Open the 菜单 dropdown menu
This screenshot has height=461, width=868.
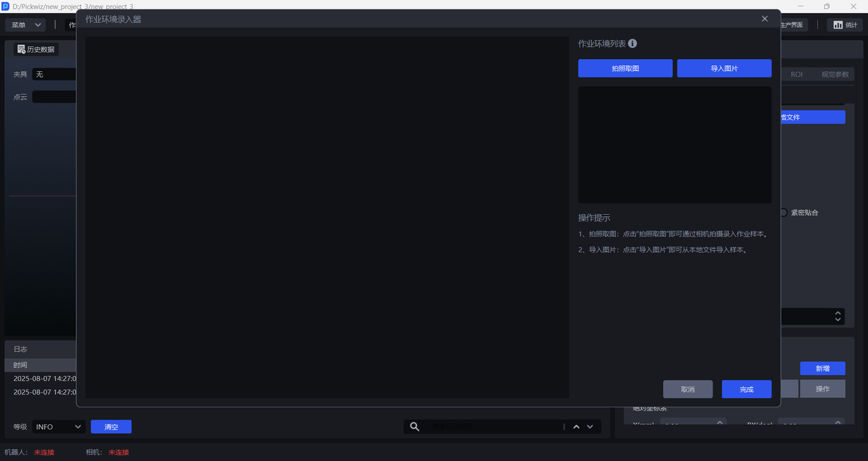(x=26, y=25)
